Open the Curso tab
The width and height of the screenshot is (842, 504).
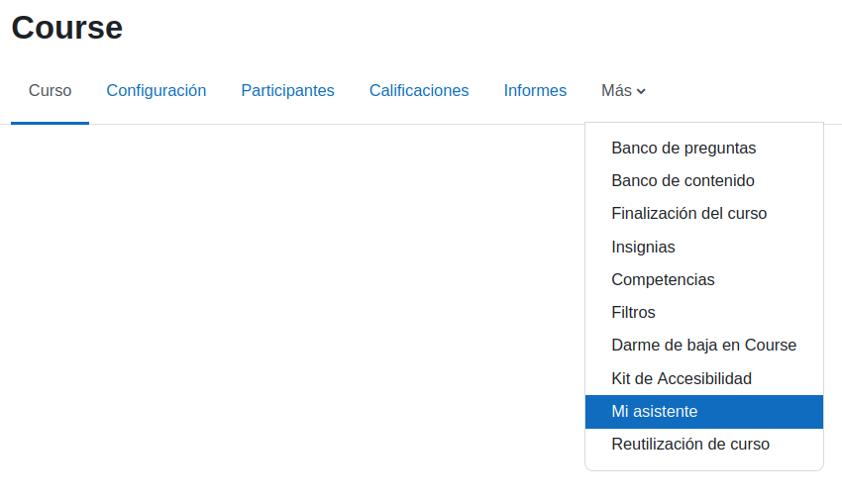tap(50, 91)
